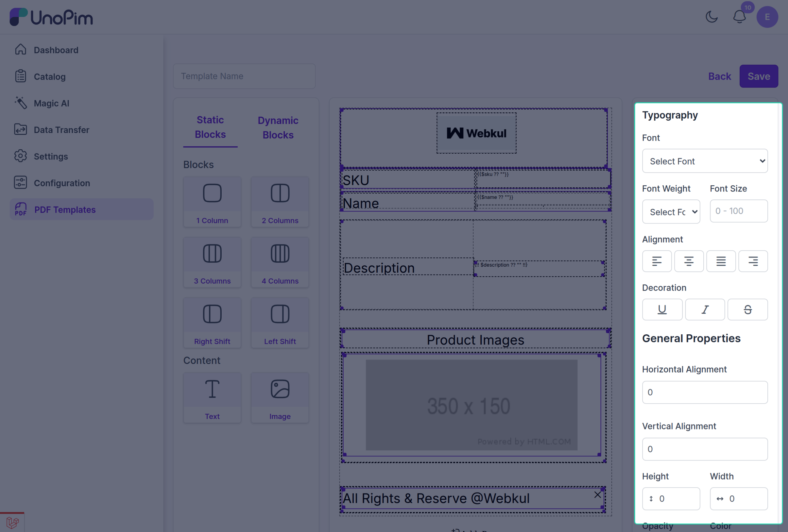Pick the 1 Column block
The image size is (788, 532).
tap(212, 202)
